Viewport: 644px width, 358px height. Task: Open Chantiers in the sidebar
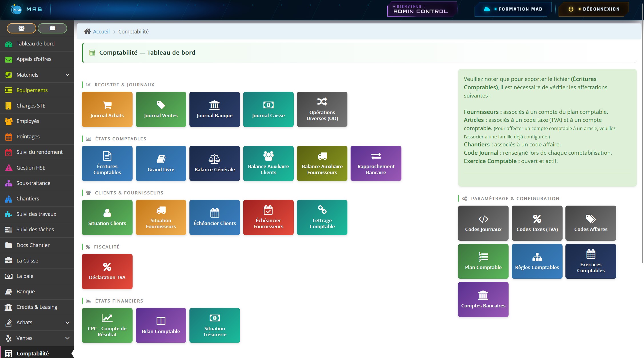click(x=37, y=199)
